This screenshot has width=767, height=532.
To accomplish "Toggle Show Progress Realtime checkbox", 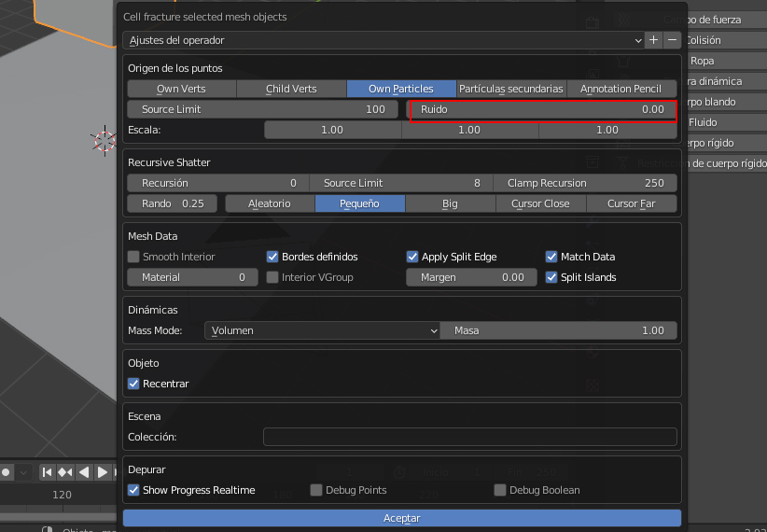I will (x=133, y=490).
